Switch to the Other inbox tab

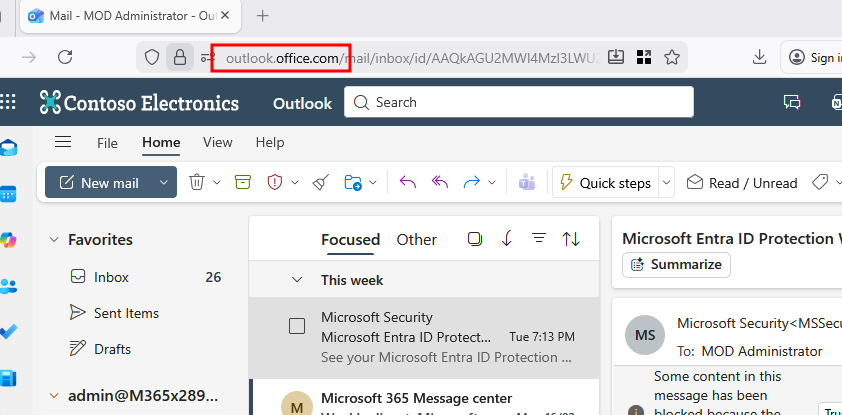tap(416, 240)
